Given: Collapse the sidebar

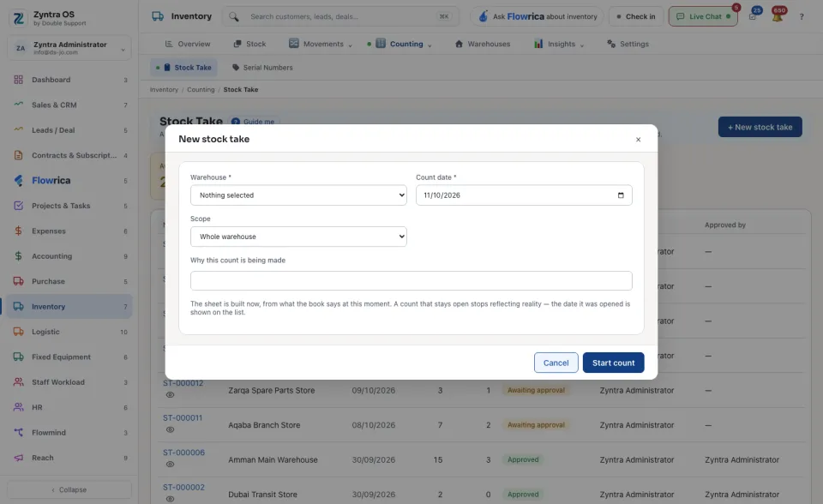Looking at the screenshot, I should point(69,489).
